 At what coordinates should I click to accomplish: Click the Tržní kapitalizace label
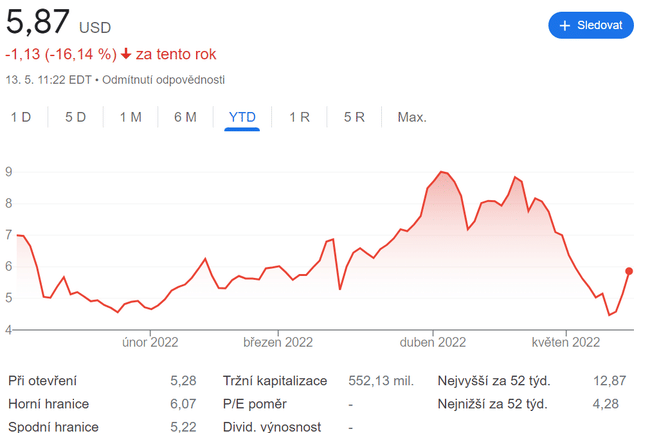coord(273,381)
